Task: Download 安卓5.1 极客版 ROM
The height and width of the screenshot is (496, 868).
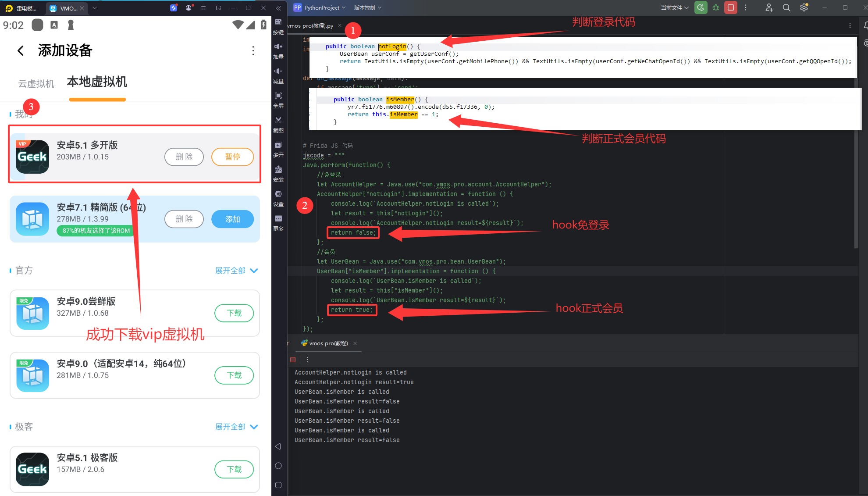Action: click(234, 469)
